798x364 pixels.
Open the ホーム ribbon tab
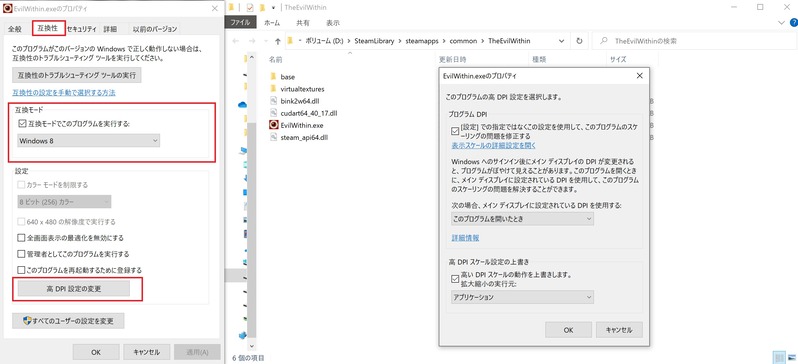(x=272, y=23)
